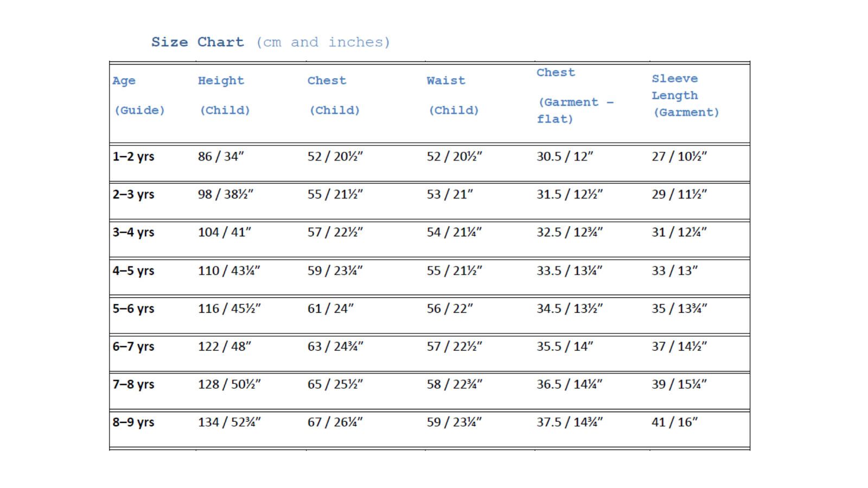Click the sleeve length cell 41 / 16″
This screenshot has height=488, width=868.
(x=674, y=422)
